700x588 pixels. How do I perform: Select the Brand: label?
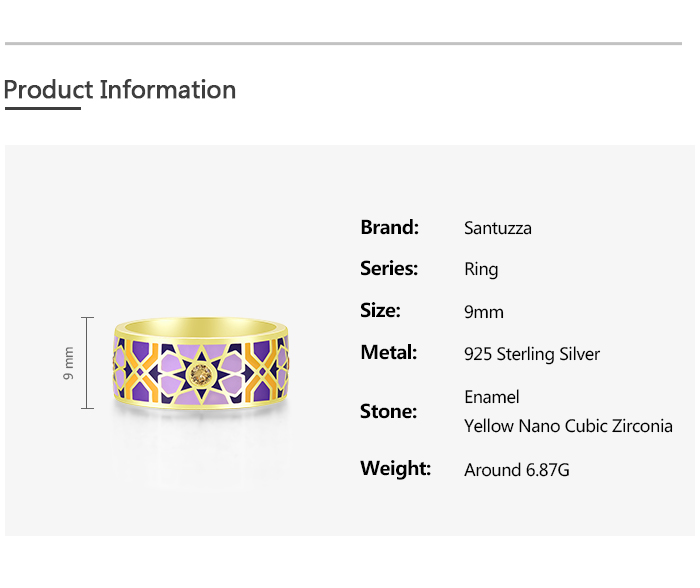pos(389,227)
